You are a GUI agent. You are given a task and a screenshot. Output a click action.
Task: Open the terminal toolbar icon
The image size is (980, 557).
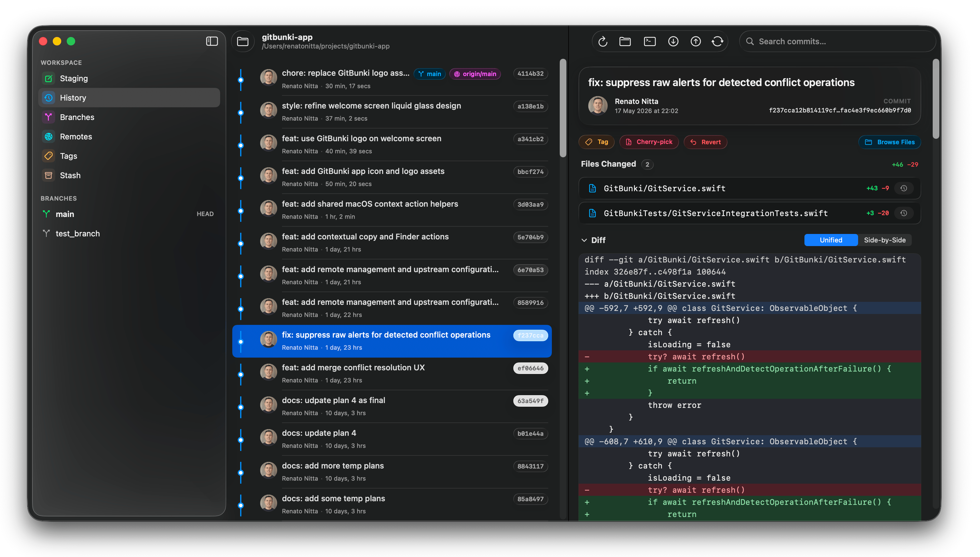(x=650, y=41)
